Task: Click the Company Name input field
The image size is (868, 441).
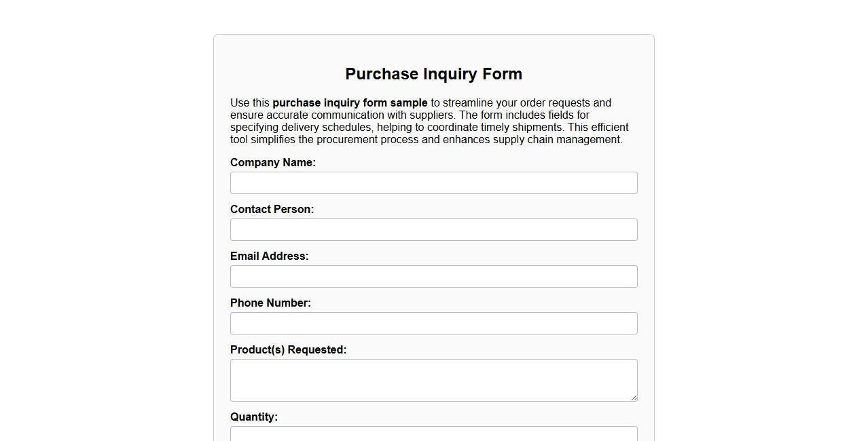Action: (433, 183)
